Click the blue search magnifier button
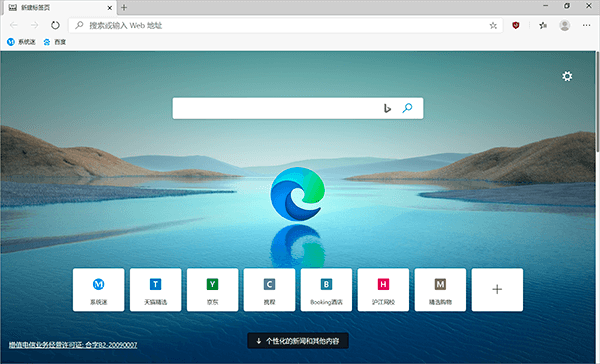The height and width of the screenshot is (364, 600). 407,108
